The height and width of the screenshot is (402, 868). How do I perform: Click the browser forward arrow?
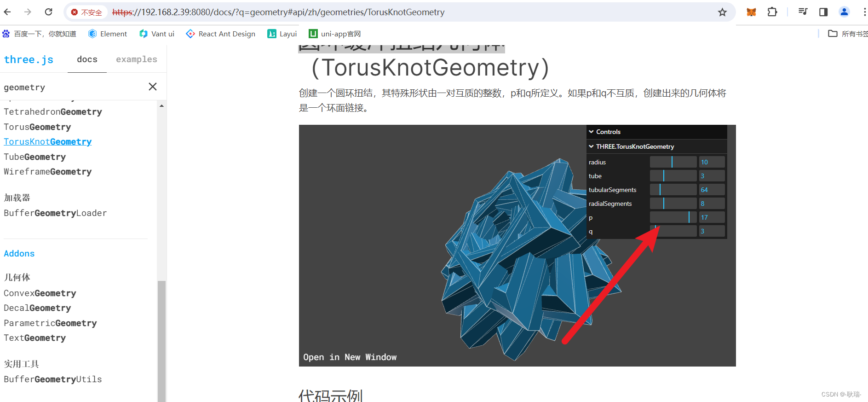point(28,12)
